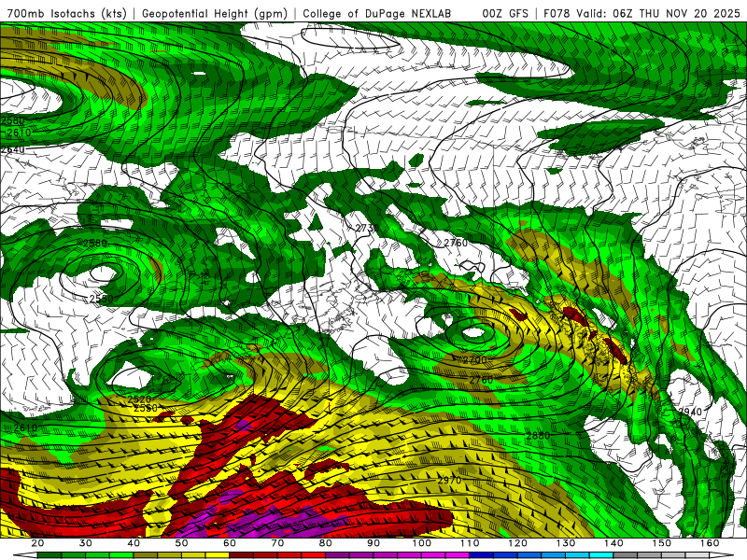Viewport: 747px width, 560px height.
Task: Click the 2520 height contour label
Action: [139, 399]
